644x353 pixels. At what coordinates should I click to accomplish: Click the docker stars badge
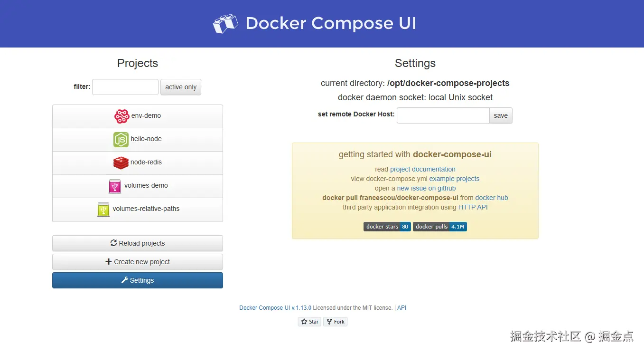[387, 227]
